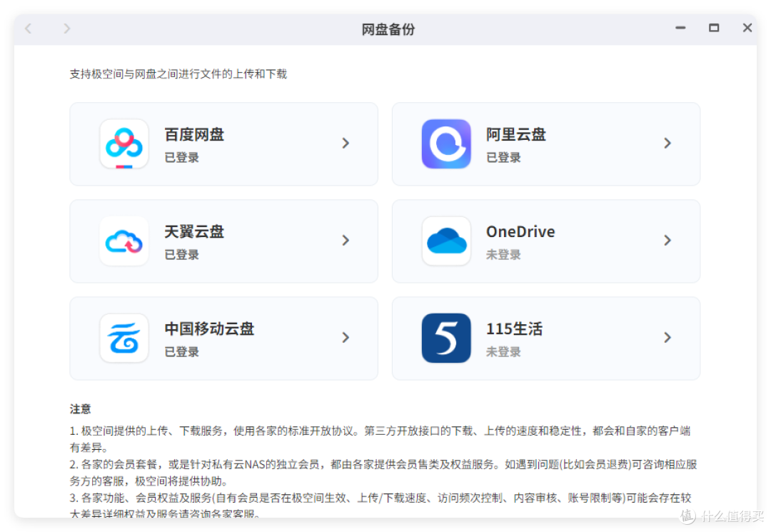
Task: Select the OneDrive title text
Action: tap(520, 231)
